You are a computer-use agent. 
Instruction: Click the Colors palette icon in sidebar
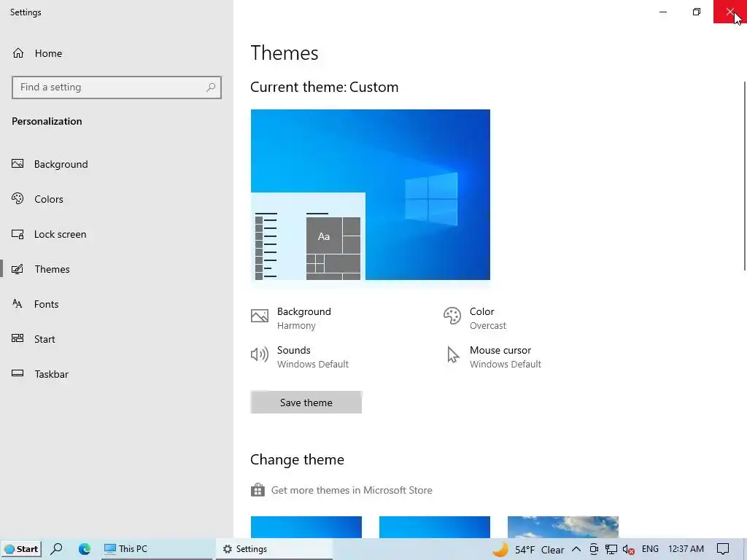(18, 198)
